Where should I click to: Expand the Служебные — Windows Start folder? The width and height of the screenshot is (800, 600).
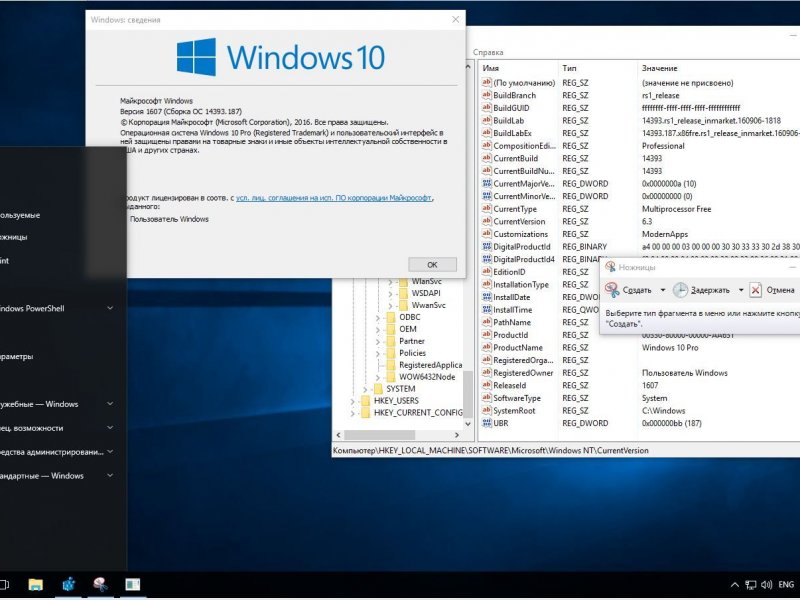point(110,404)
